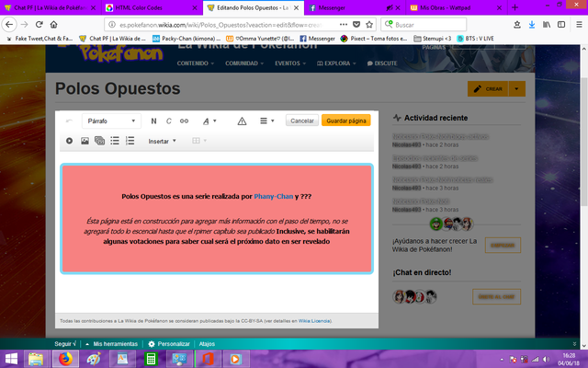Open the Insertar dropdown menu
This screenshot has width=588, height=368.
coord(162,141)
